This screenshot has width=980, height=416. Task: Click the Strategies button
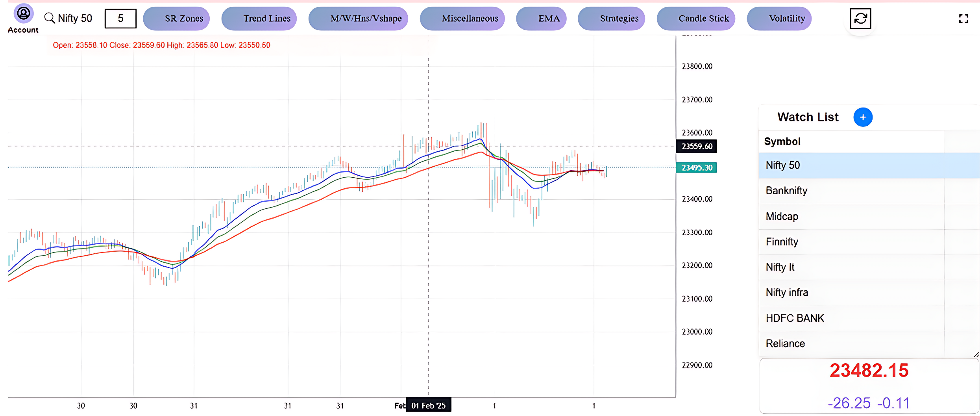pyautogui.click(x=611, y=19)
